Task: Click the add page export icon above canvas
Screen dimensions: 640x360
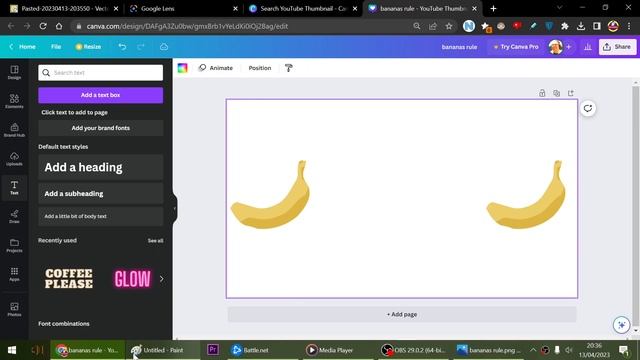Action: click(571, 93)
